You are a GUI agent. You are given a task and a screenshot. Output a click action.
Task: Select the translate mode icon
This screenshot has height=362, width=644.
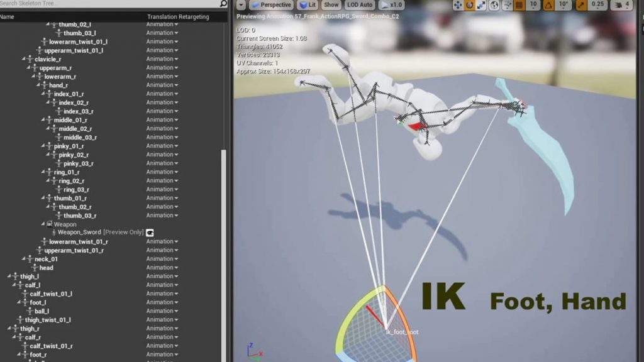(458, 5)
